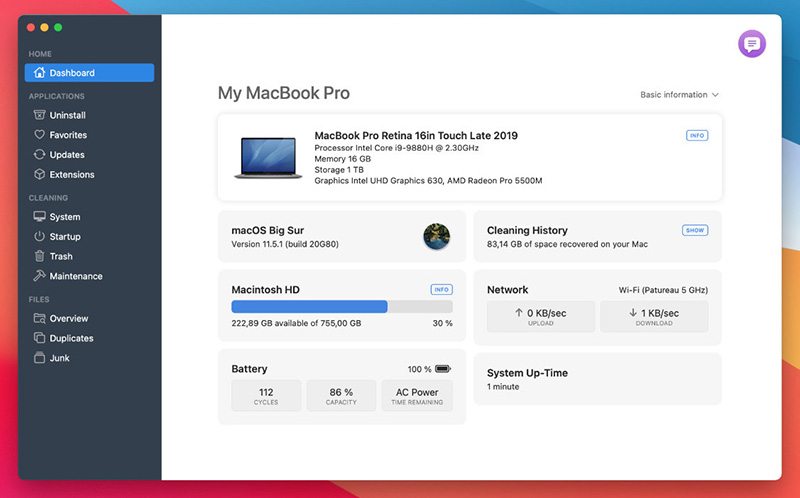This screenshot has height=498, width=800.
Task: Click the Trash bin icon
Action: click(39, 256)
